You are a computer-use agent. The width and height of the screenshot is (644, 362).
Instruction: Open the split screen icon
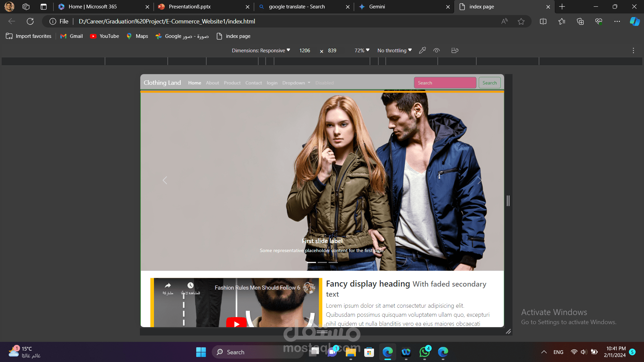pos(543,21)
